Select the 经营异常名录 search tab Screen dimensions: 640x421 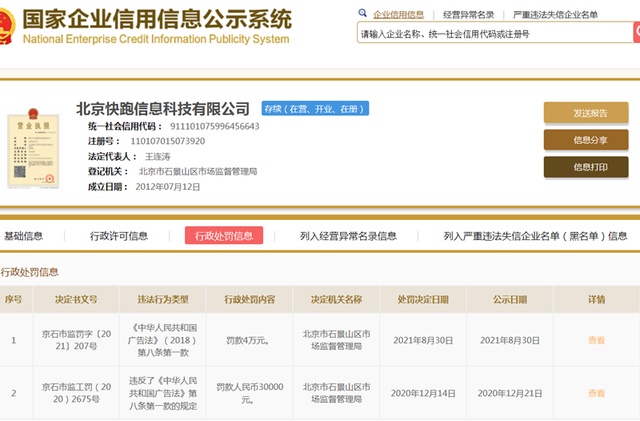click(x=468, y=15)
